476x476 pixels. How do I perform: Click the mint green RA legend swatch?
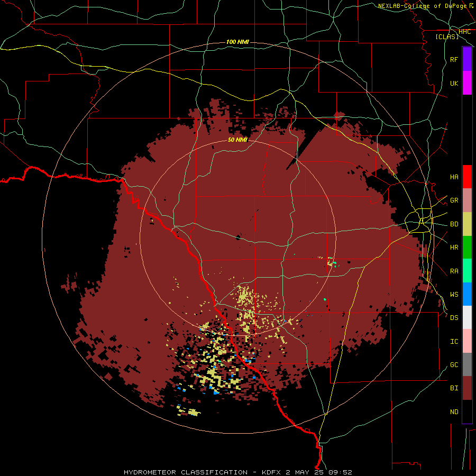467,271
